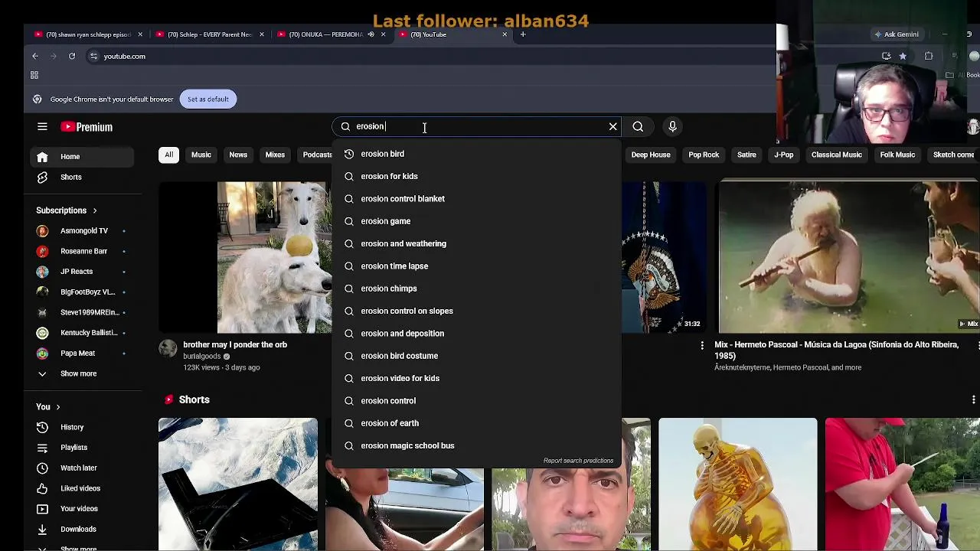Open the Asmongold TV subscription channel

[x=83, y=230]
